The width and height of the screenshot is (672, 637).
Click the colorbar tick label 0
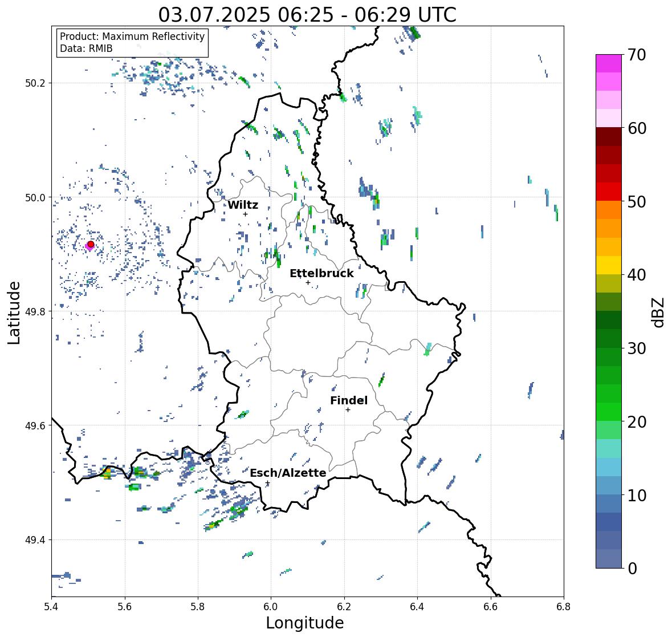(x=632, y=569)
